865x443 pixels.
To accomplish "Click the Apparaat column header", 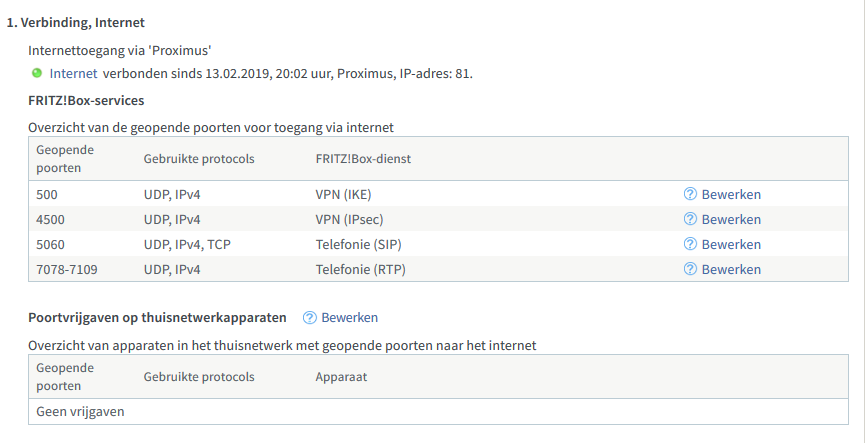I will [341, 377].
